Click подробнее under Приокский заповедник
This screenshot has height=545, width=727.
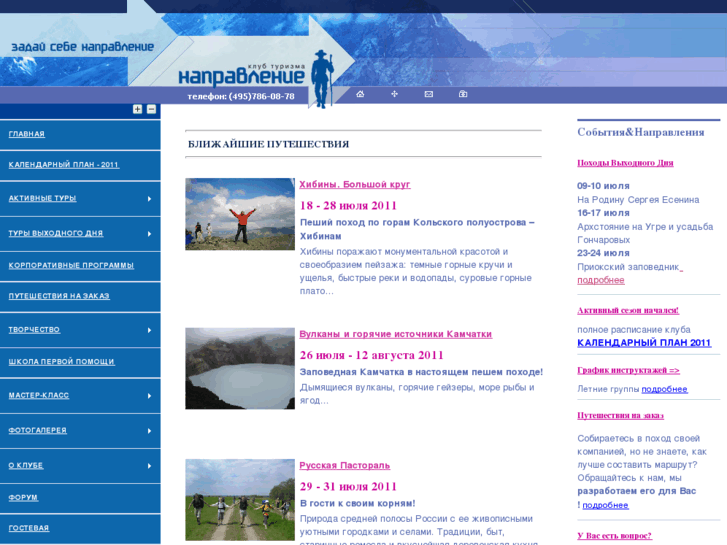[x=600, y=280]
